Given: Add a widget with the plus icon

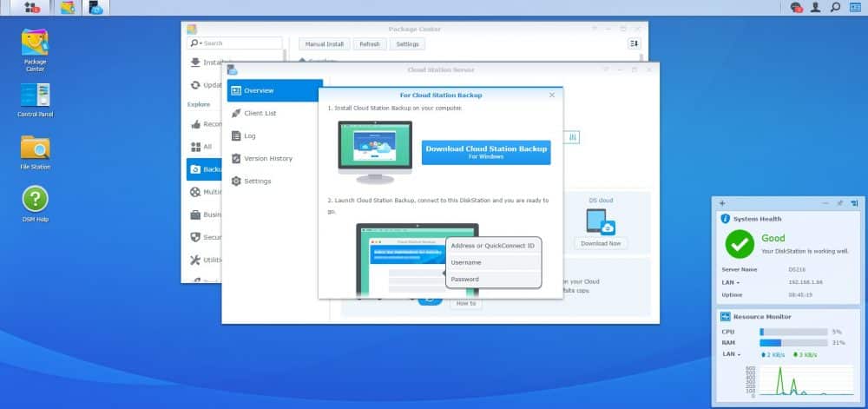Looking at the screenshot, I should 722,203.
